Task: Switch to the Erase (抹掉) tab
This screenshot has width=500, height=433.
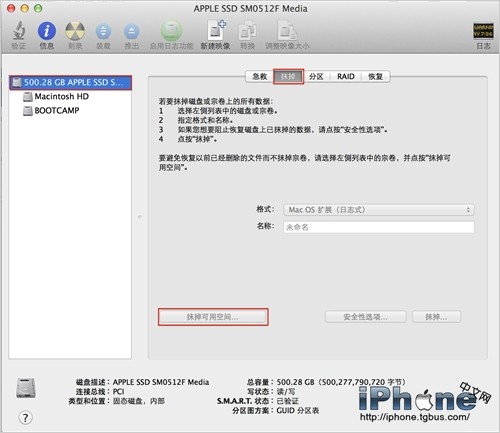Action: 288,76
